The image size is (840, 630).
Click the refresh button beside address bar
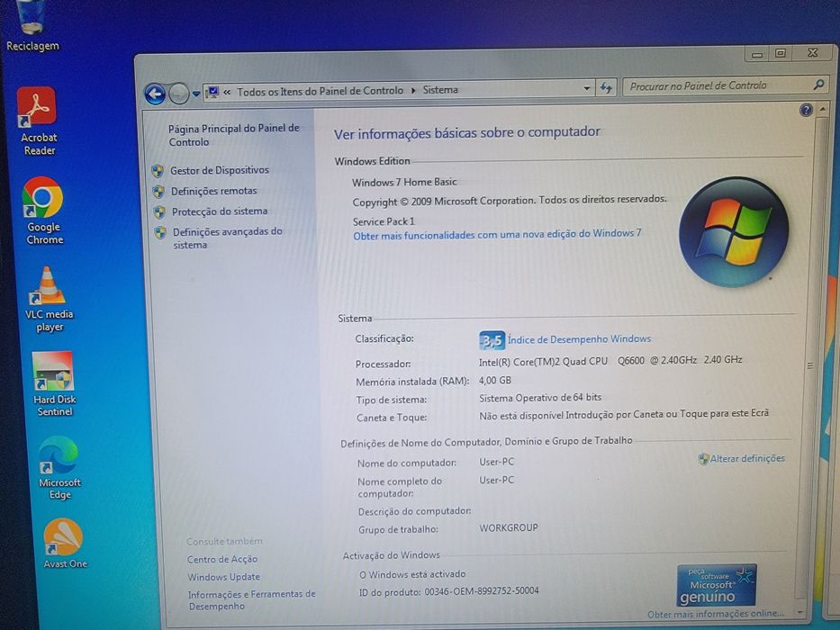click(606, 88)
